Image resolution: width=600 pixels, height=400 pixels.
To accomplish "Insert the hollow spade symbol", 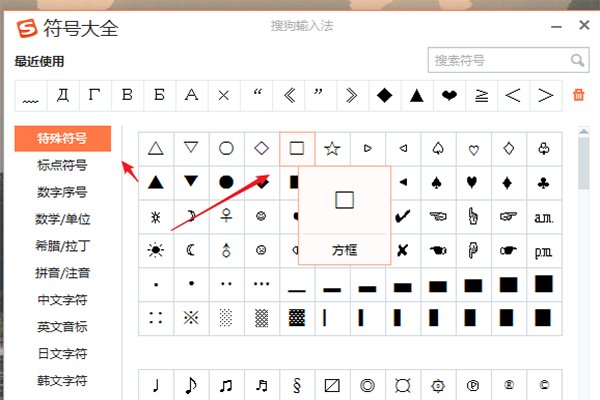I will click(438, 149).
